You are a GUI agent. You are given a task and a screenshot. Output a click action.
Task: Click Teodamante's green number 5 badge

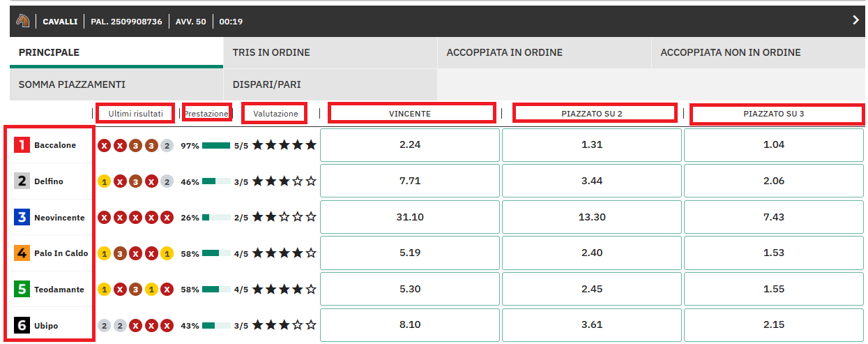click(x=22, y=290)
